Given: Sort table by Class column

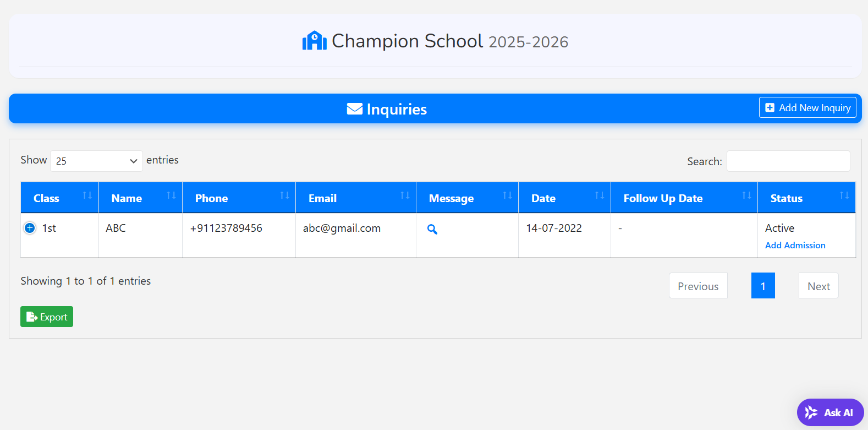Looking at the screenshot, I should 59,198.
